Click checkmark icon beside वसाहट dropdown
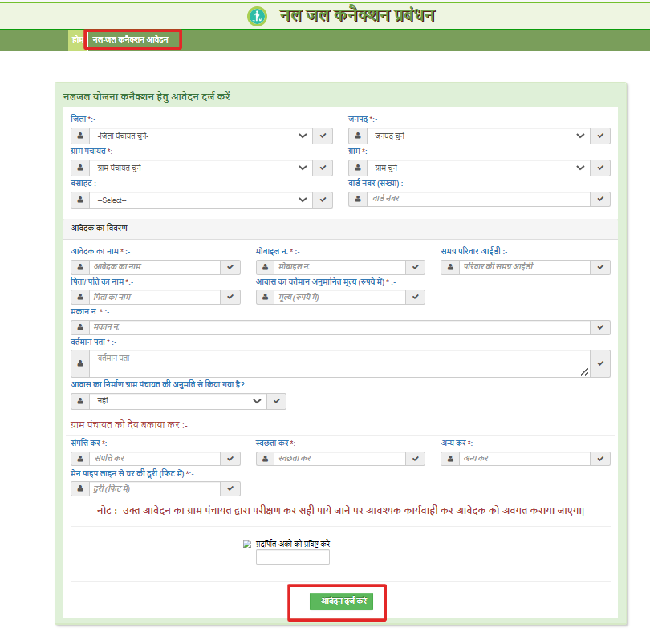 point(323,200)
